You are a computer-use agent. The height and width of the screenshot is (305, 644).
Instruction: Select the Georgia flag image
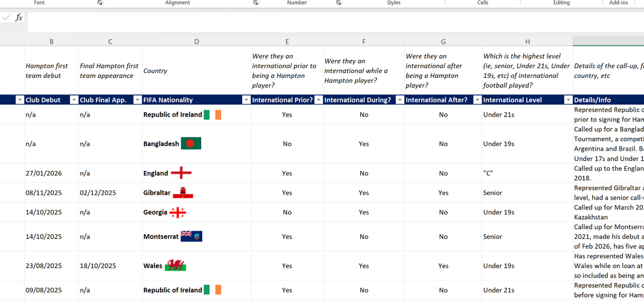coord(178,212)
